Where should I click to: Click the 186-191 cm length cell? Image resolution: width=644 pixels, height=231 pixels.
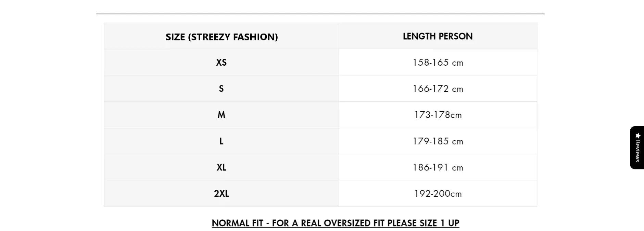[x=438, y=168]
